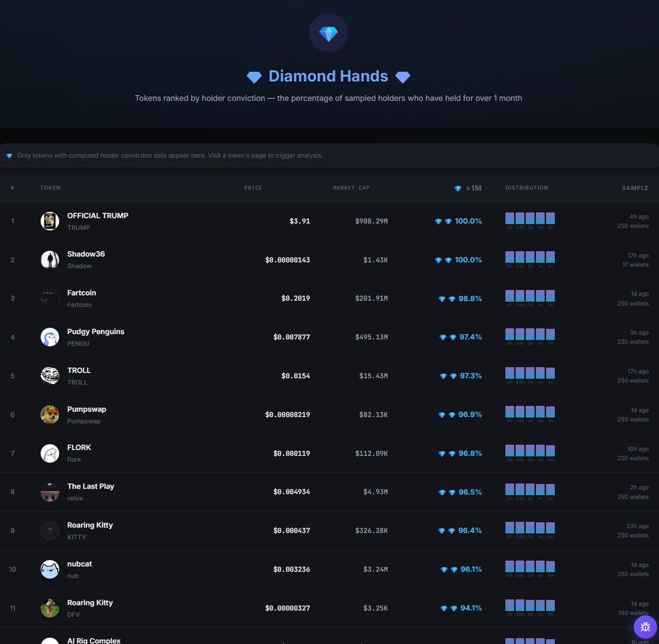Open The Last Play token link
This screenshot has width=659, height=644.
point(91,486)
